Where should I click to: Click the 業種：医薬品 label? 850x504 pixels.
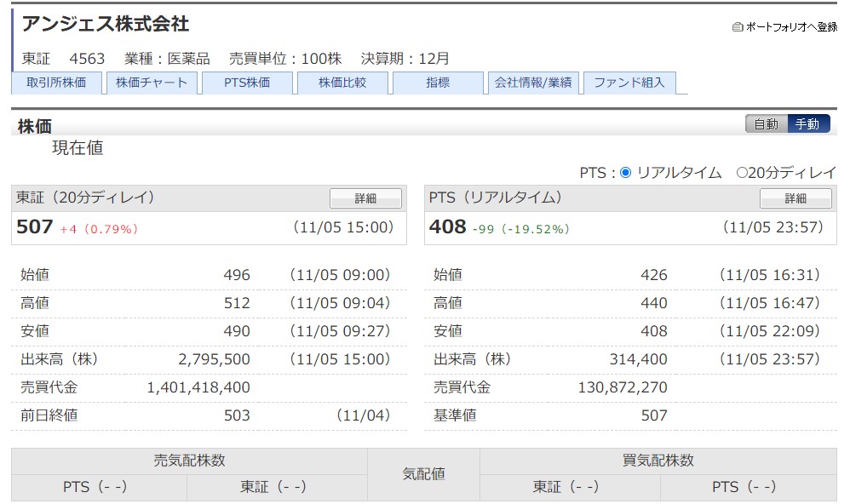click(167, 59)
